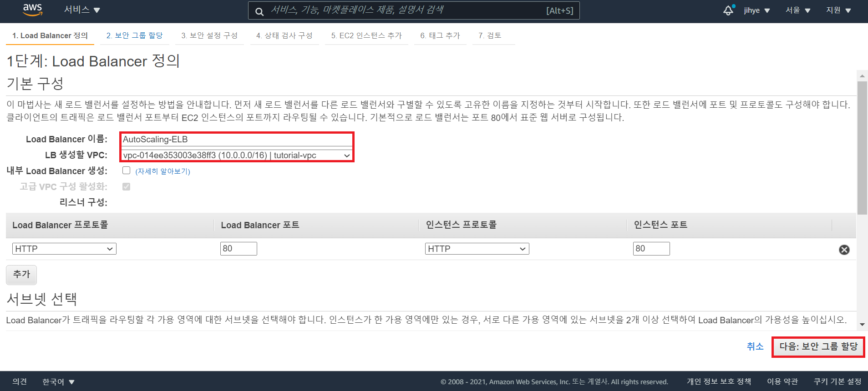Viewport: 868px width, 391px height.
Task: Click the vertical scrollbar thumb
Action: [862, 148]
